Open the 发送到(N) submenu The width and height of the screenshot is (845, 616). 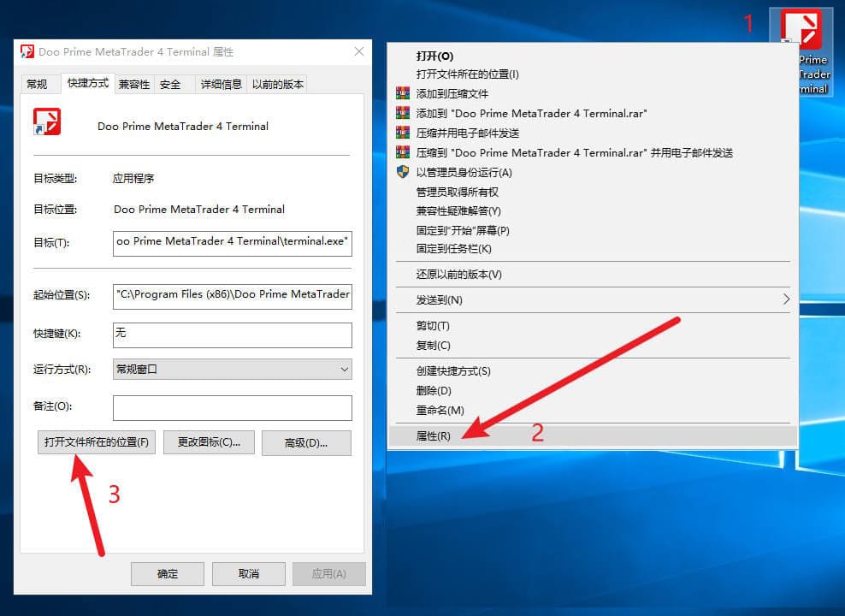click(593, 299)
